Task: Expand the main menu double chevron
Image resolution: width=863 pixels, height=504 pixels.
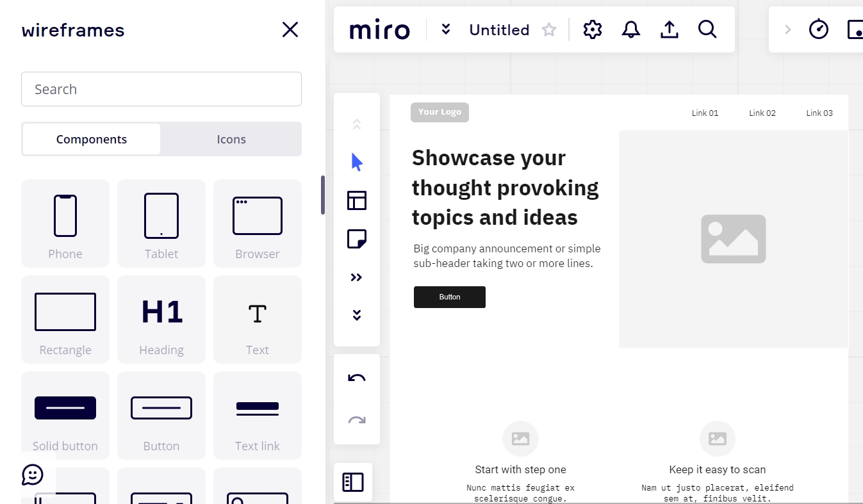Action: [x=446, y=29]
